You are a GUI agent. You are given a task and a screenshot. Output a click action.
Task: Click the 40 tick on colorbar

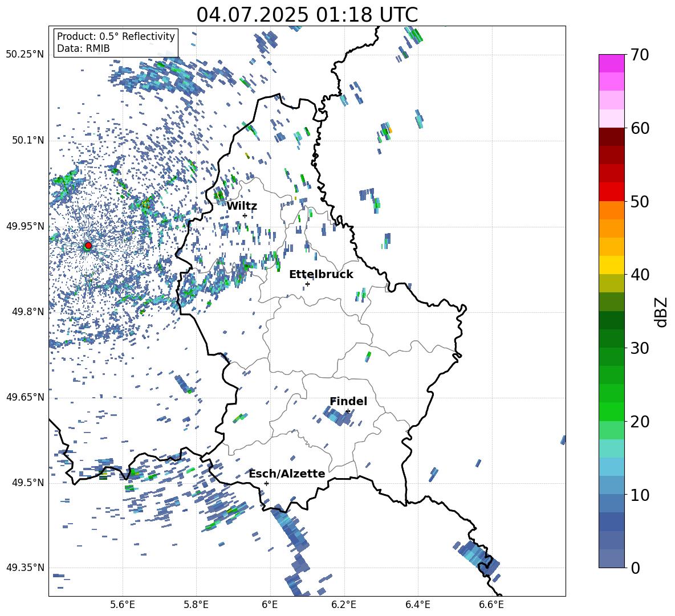tap(640, 275)
